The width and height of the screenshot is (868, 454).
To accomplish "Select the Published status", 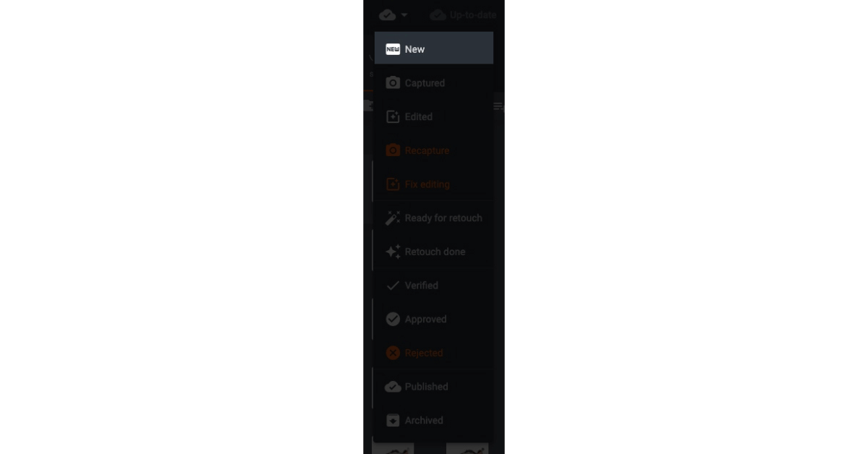I will (434, 387).
